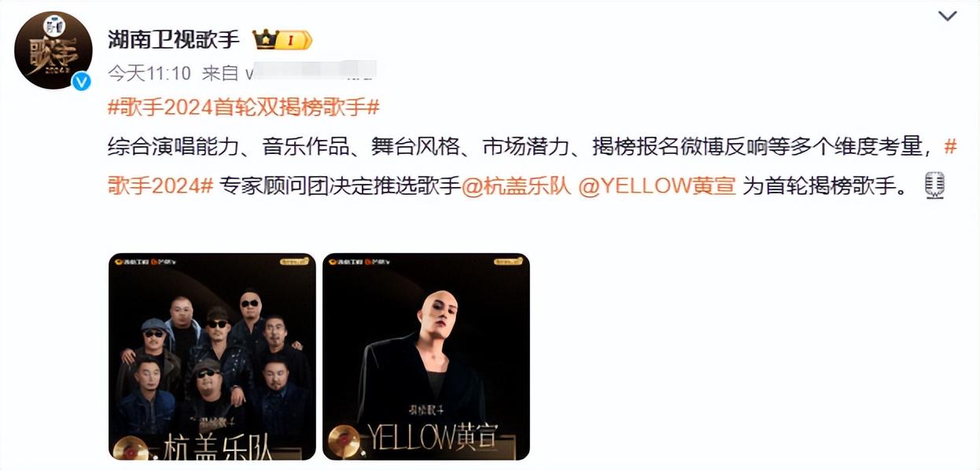Screen dimensions: 980x470
Task: Click the blurred source after 来自
Action: 311,72
